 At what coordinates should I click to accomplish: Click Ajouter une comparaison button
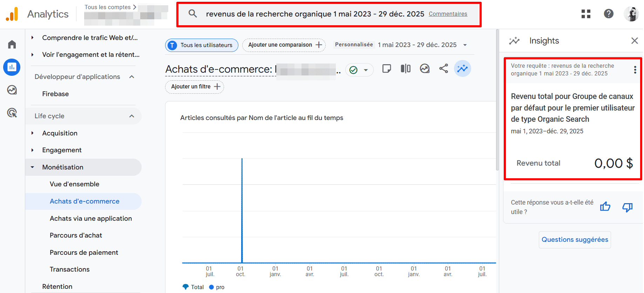(284, 45)
